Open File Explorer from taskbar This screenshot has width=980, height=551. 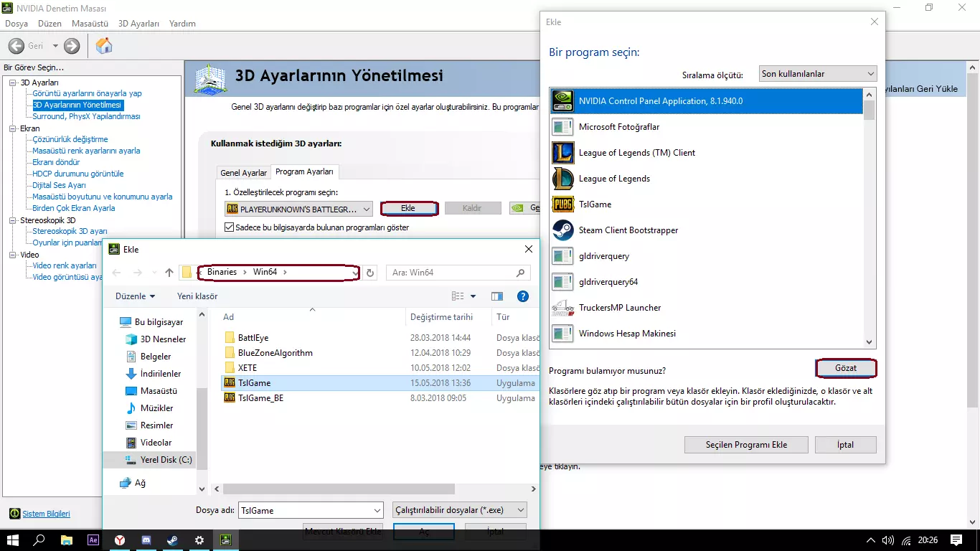point(66,540)
